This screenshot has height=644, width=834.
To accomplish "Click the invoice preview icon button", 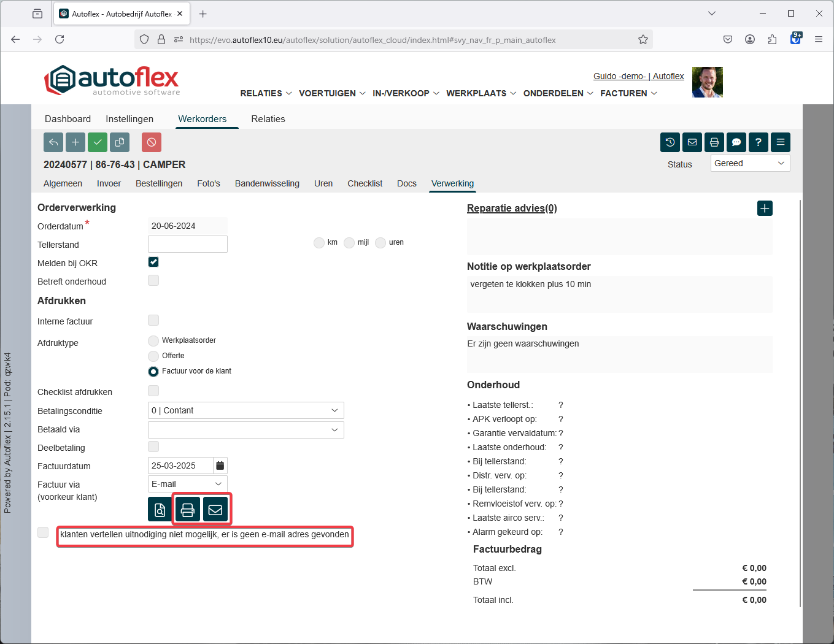I will tap(160, 510).
